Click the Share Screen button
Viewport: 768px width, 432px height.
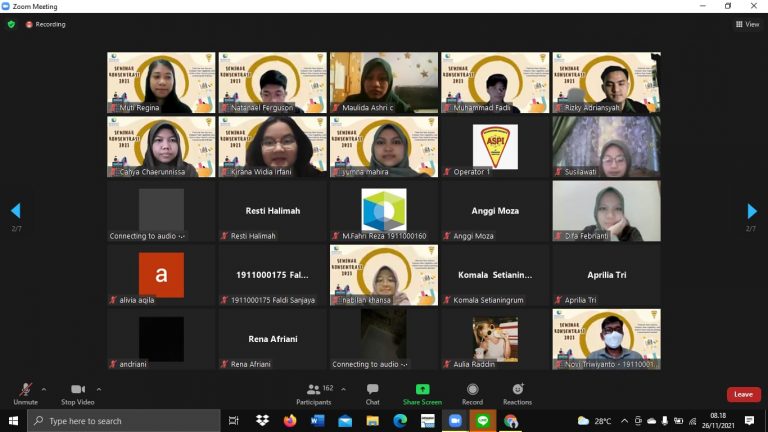[422, 394]
